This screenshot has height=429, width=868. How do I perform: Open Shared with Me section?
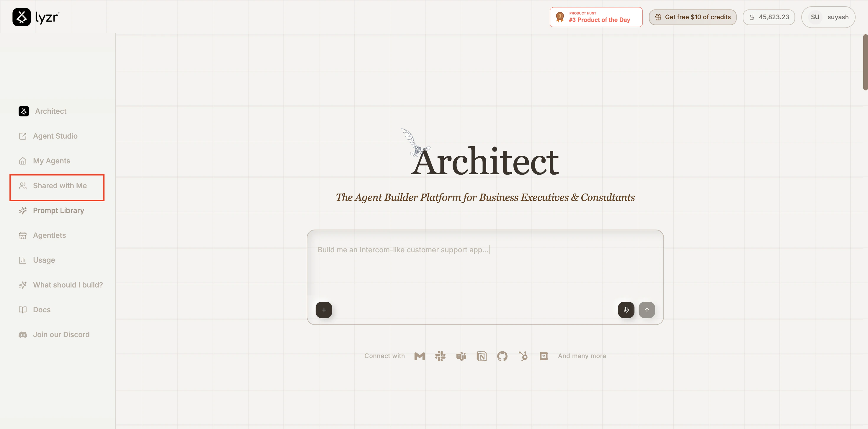[60, 186]
